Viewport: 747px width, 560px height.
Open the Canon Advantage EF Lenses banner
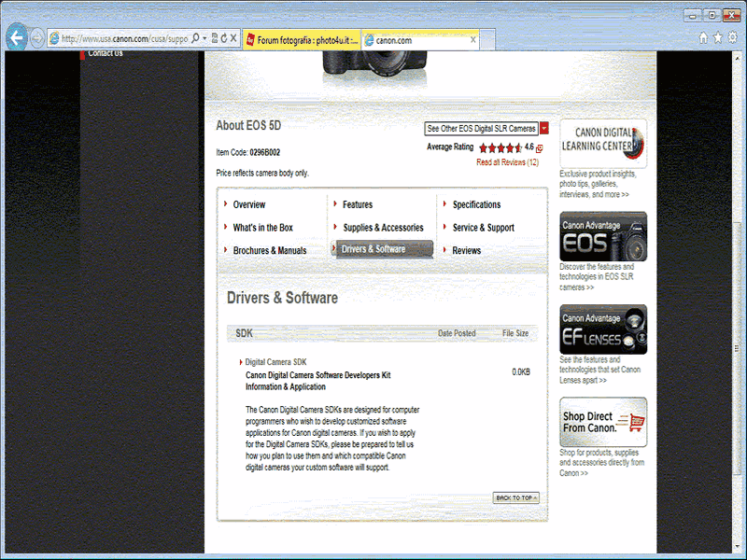tap(602, 329)
